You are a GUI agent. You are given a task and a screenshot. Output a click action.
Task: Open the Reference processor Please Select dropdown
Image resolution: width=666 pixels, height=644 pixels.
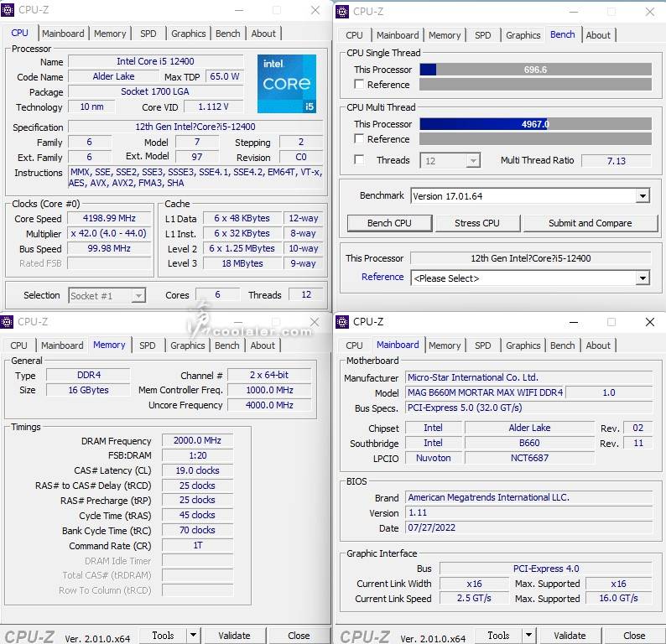tap(643, 278)
